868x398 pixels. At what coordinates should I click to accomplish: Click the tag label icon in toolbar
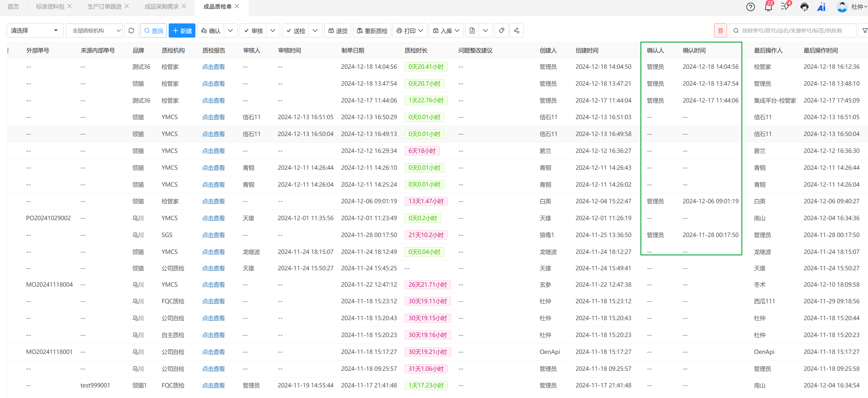click(x=501, y=31)
